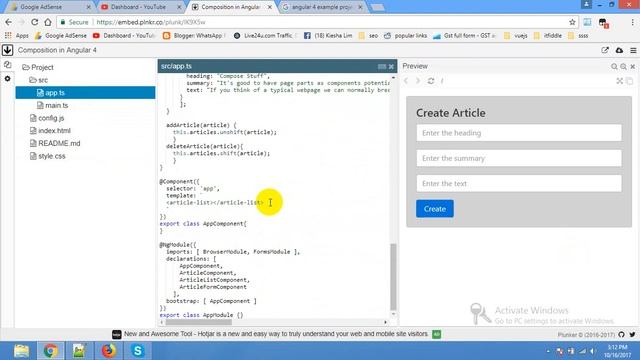
Task: Open the ssss bookmarks folder
Action: pyautogui.click(x=578, y=36)
